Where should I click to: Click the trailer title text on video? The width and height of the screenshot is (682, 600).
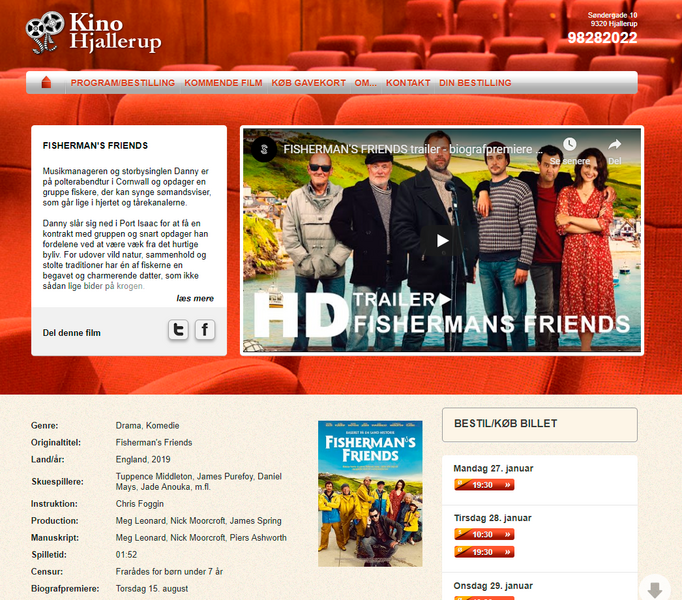(412, 149)
